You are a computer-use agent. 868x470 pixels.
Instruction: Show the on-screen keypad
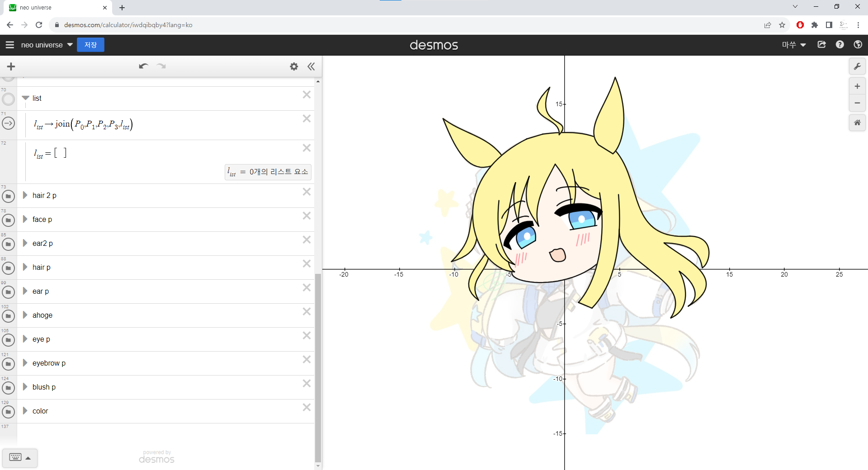pos(20,457)
